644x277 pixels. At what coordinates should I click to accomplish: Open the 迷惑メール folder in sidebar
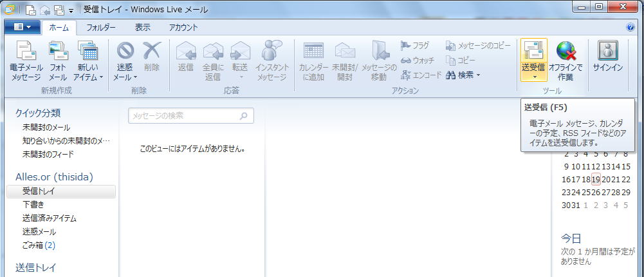coord(39,232)
